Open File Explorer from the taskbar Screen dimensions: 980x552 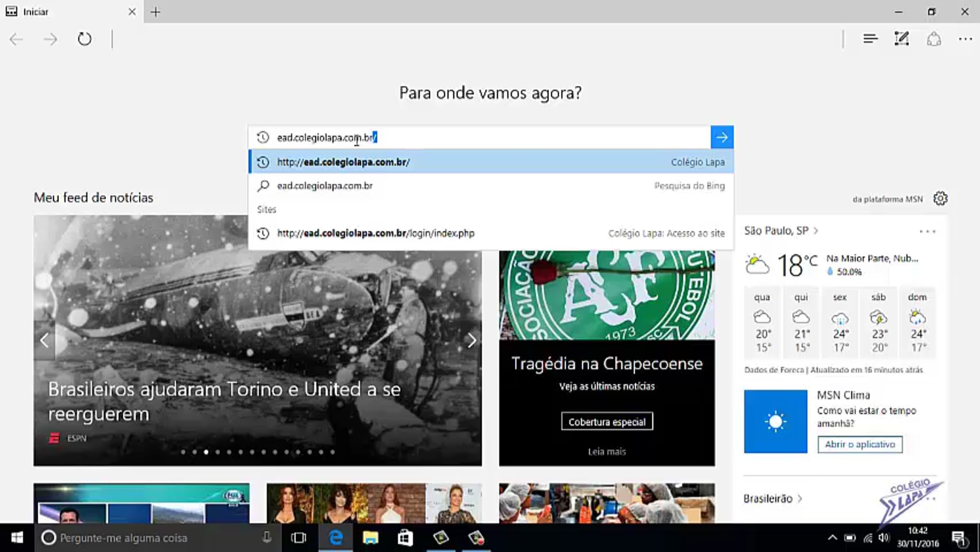tap(370, 538)
